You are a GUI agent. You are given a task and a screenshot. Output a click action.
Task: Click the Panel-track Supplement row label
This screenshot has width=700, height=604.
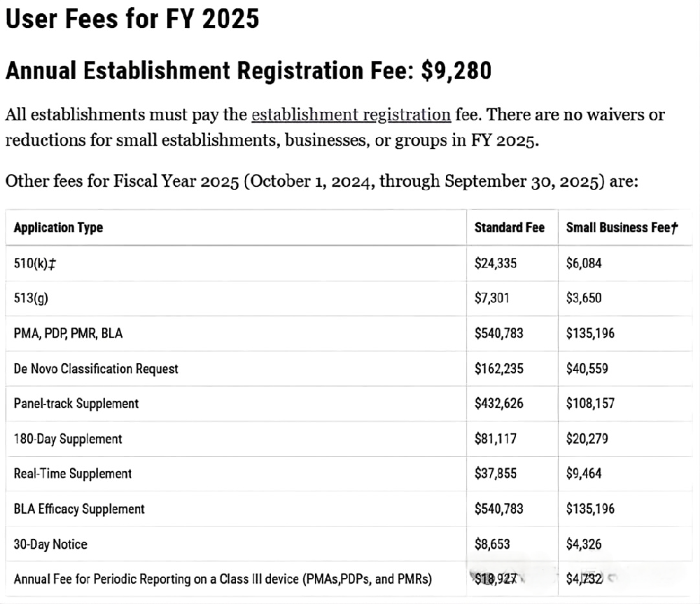(76, 403)
